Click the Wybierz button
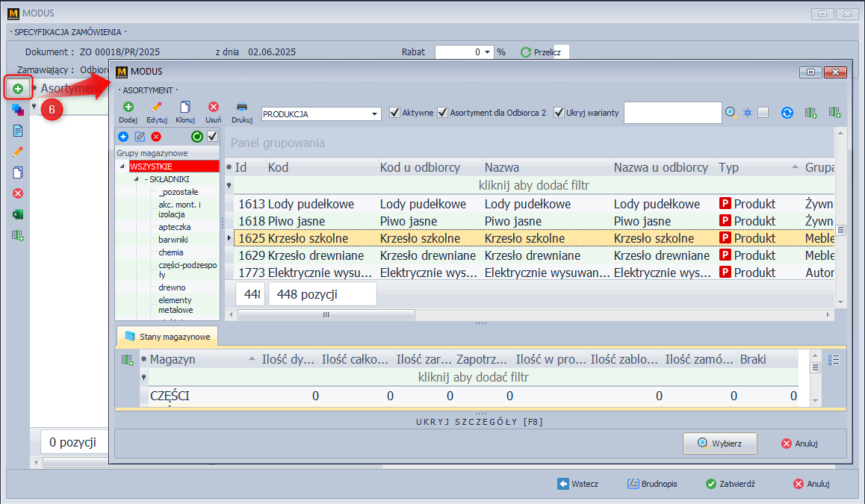The width and height of the screenshot is (865, 504). (x=719, y=443)
